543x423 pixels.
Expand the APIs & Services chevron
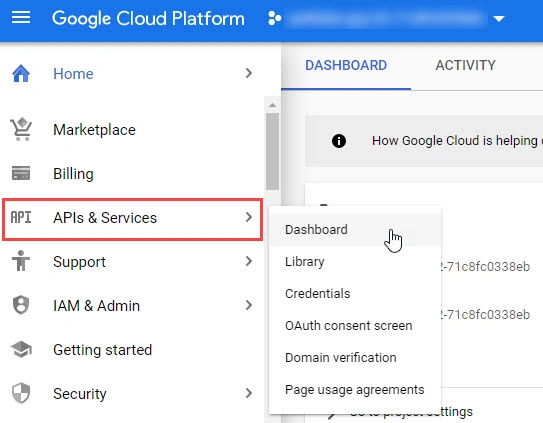[x=249, y=217]
